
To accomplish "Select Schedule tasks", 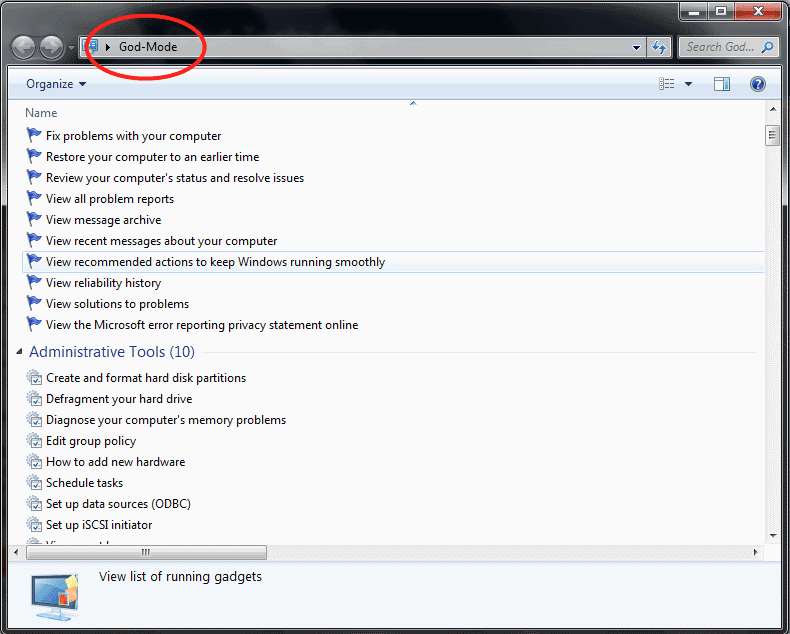I will point(84,483).
